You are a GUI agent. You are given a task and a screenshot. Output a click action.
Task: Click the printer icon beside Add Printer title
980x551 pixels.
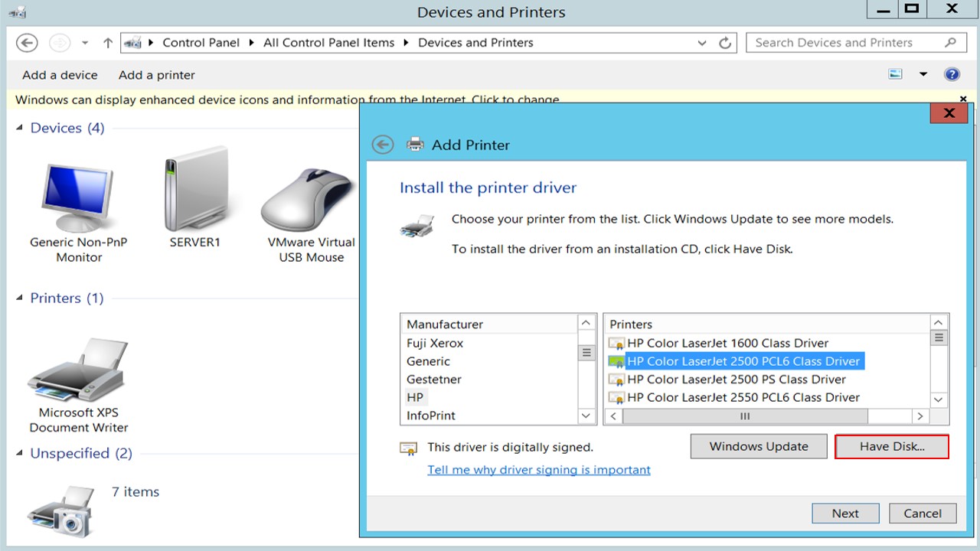click(415, 144)
